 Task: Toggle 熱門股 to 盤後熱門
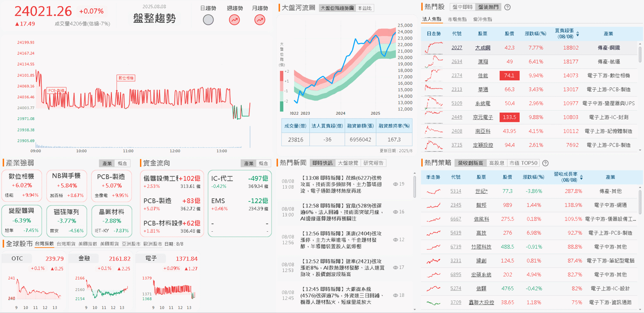488,7
